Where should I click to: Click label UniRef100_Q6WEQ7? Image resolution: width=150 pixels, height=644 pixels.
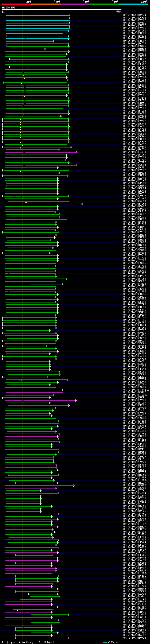[x=135, y=26]
